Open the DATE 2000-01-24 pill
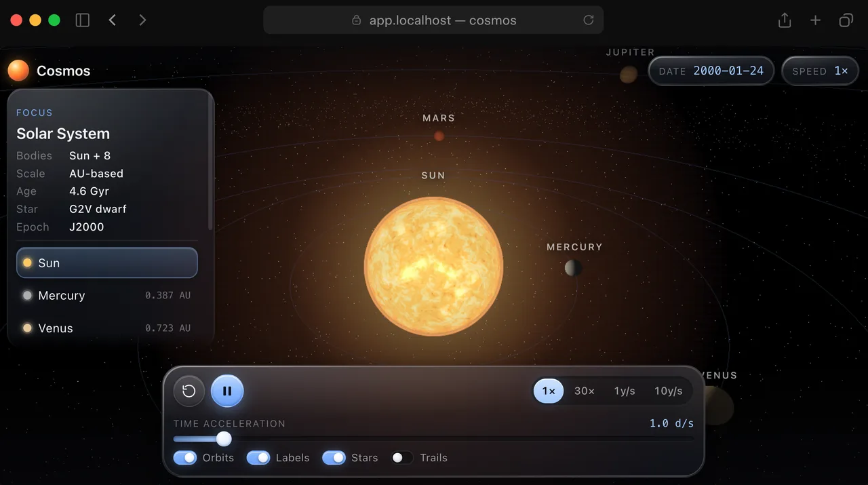This screenshot has height=485, width=868. (711, 71)
